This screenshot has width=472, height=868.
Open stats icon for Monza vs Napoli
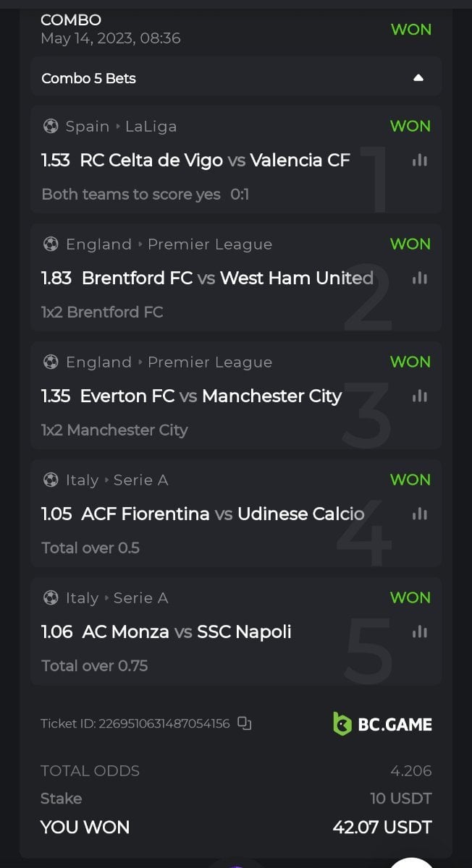419,632
